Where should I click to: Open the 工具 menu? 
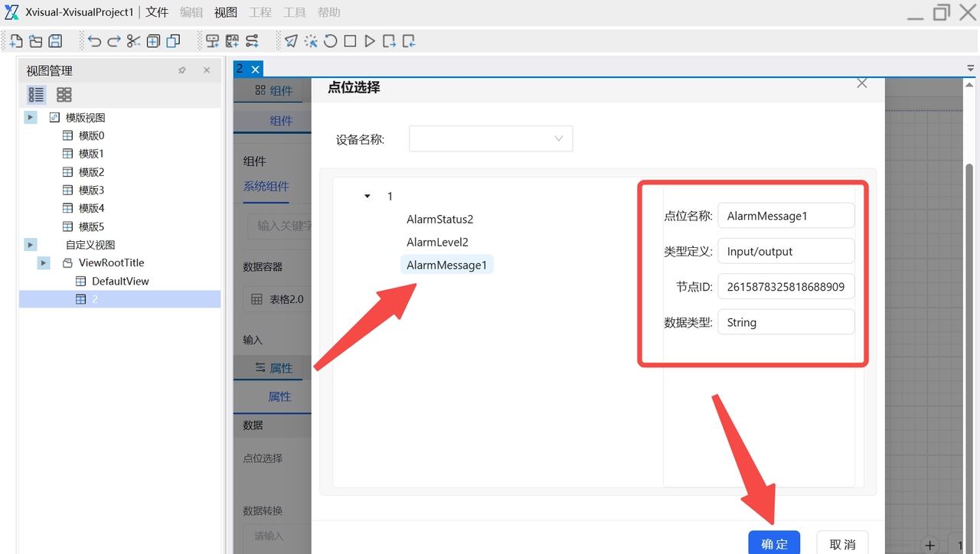[x=295, y=12]
